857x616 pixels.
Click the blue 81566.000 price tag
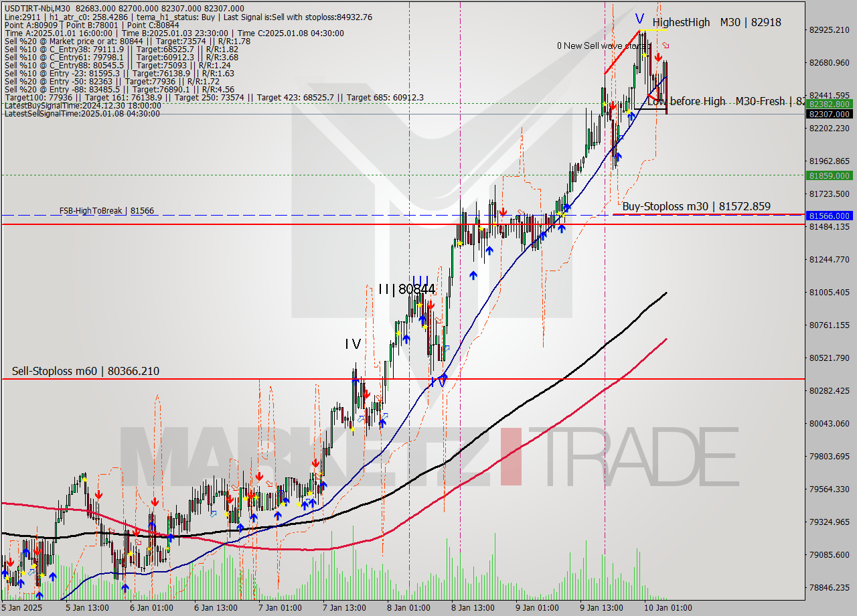[830, 216]
